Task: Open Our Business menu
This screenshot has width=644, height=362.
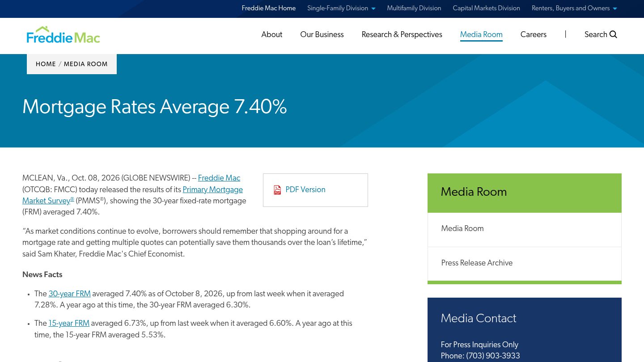Action: 322,34
